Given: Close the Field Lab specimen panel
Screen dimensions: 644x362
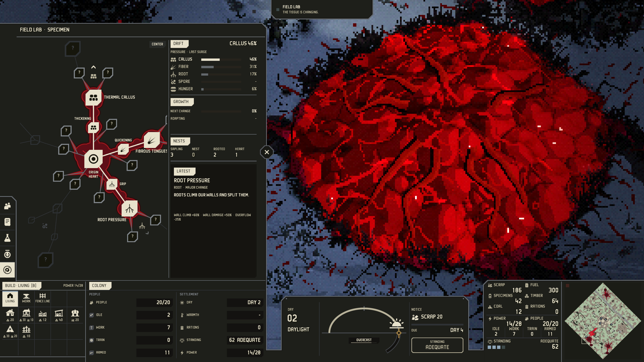Looking at the screenshot, I should pyautogui.click(x=267, y=152).
